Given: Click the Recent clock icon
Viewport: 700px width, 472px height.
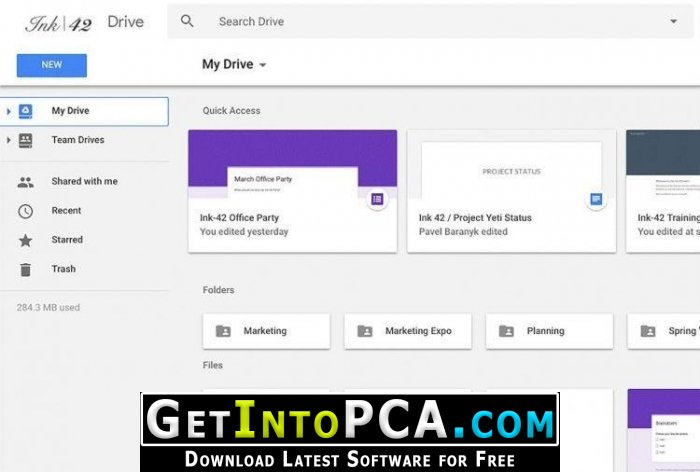Looking at the screenshot, I should [25, 211].
